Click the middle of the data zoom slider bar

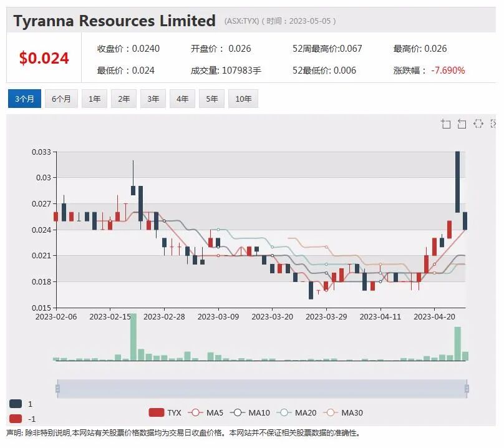262,389
